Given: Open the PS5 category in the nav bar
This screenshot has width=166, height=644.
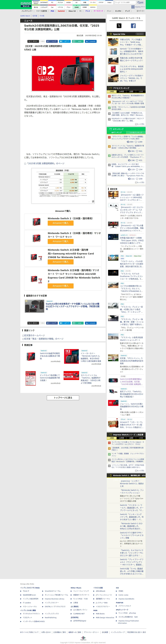Looking at the screenshot, I should 52,11.
